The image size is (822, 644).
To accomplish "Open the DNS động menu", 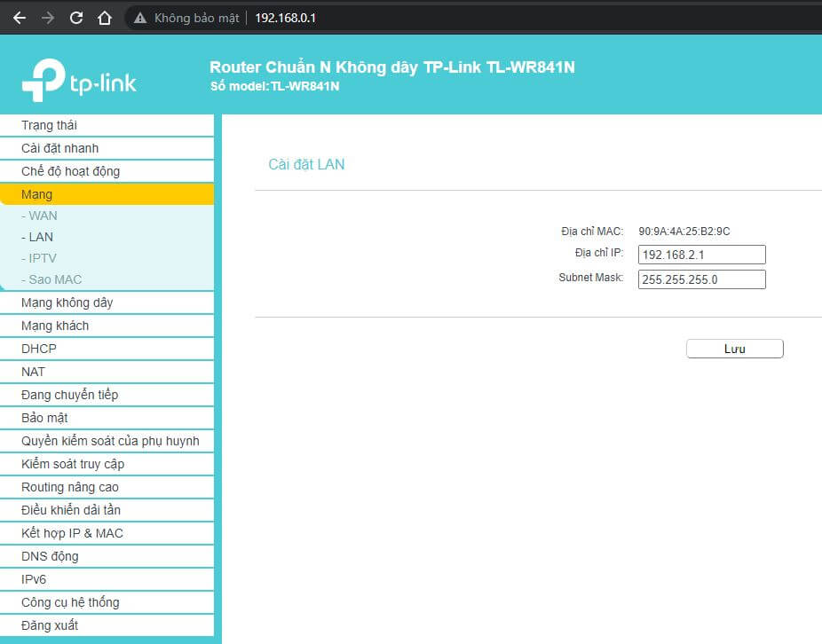I will [x=107, y=556].
